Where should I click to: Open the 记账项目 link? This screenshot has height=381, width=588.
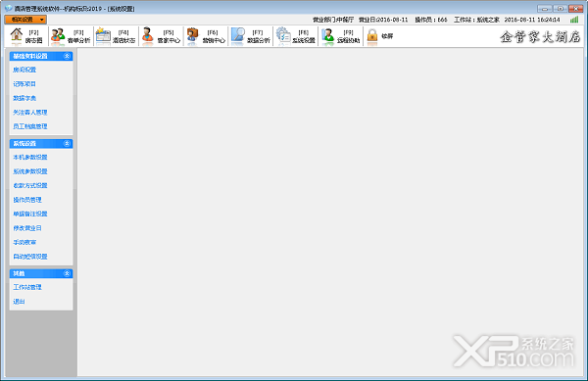(x=24, y=84)
